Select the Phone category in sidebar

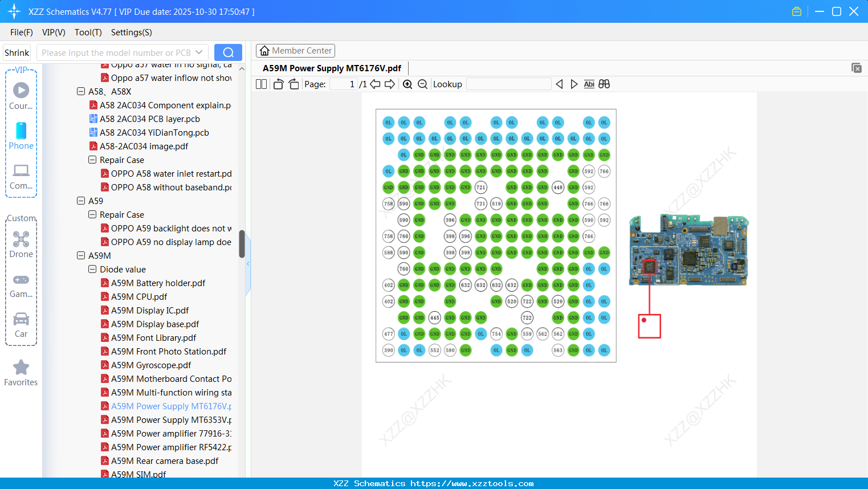tap(21, 136)
